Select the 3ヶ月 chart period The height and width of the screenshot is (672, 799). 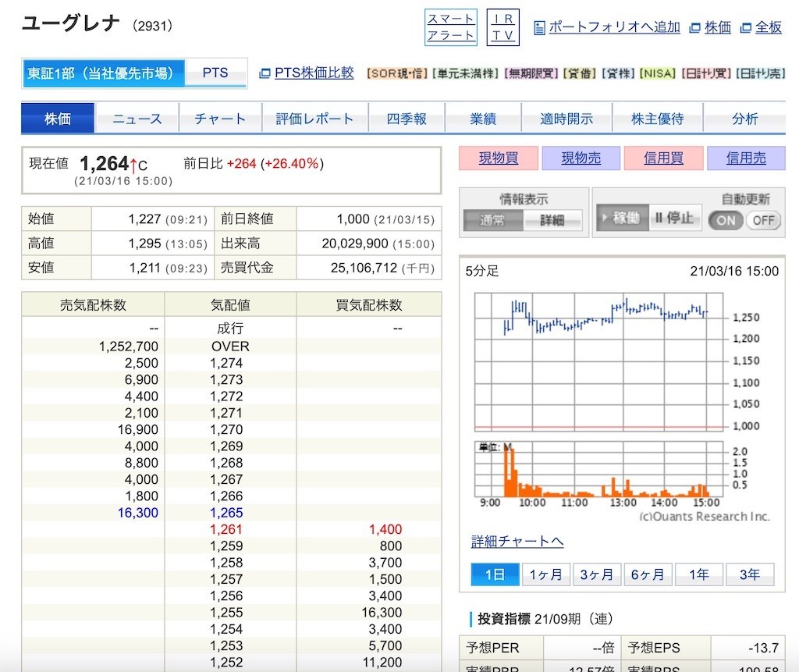(597, 574)
